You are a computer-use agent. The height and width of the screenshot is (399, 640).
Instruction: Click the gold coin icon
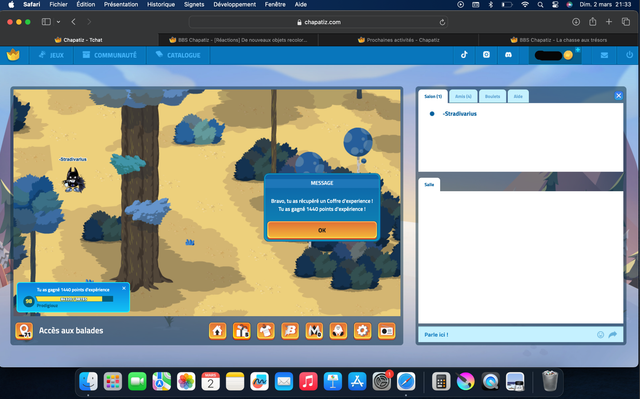click(568, 55)
